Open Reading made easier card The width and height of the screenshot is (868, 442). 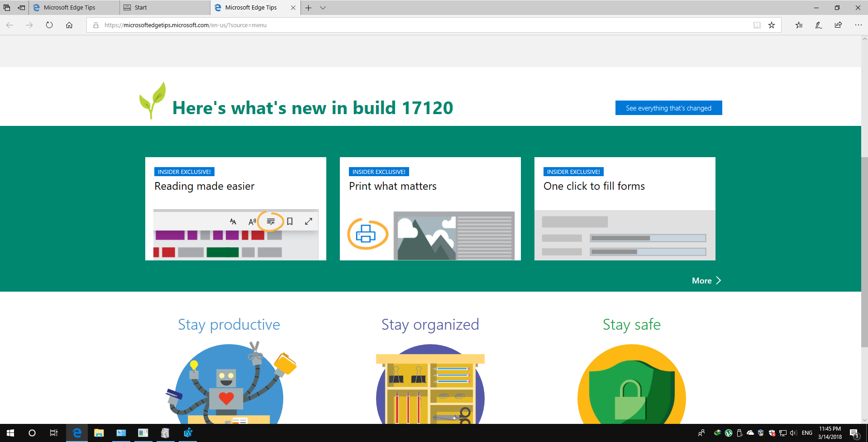coord(236,209)
